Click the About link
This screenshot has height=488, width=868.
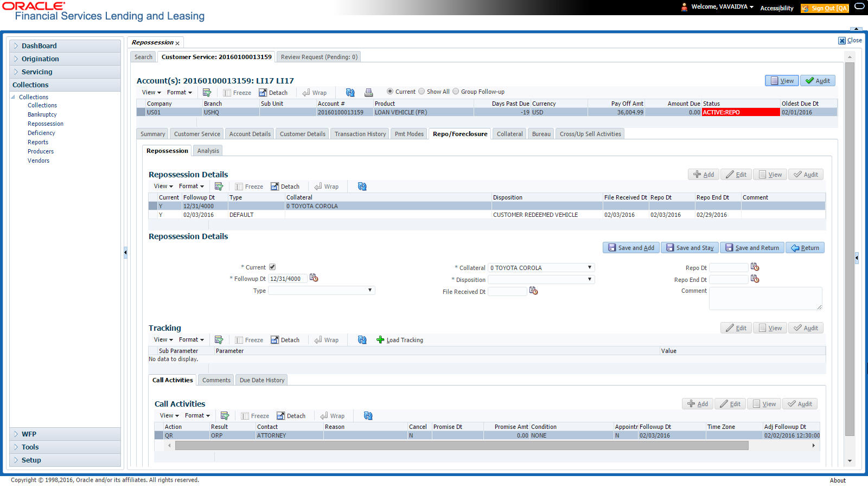pos(838,480)
